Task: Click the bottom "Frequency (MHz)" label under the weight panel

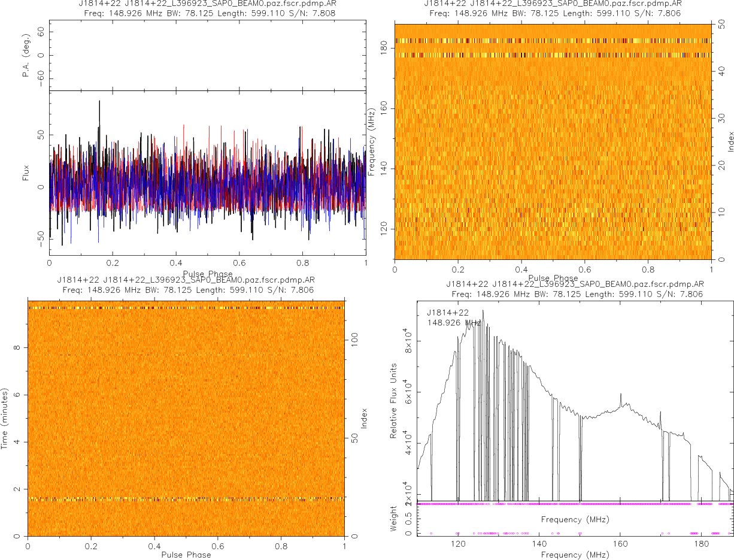Action: (x=575, y=555)
